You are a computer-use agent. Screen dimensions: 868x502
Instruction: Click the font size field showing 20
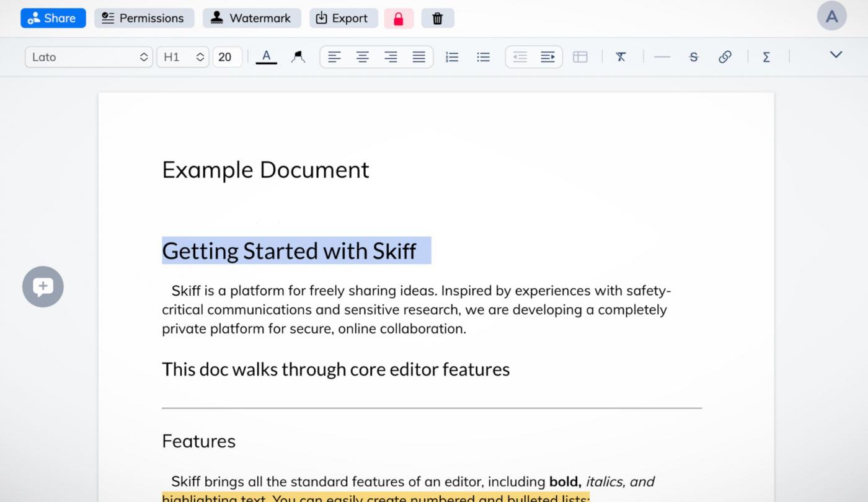click(227, 57)
